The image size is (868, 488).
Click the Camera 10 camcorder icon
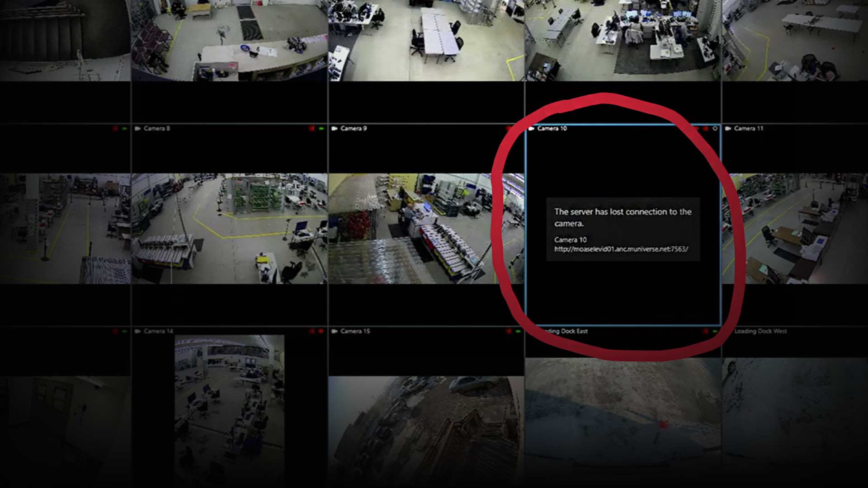click(531, 129)
